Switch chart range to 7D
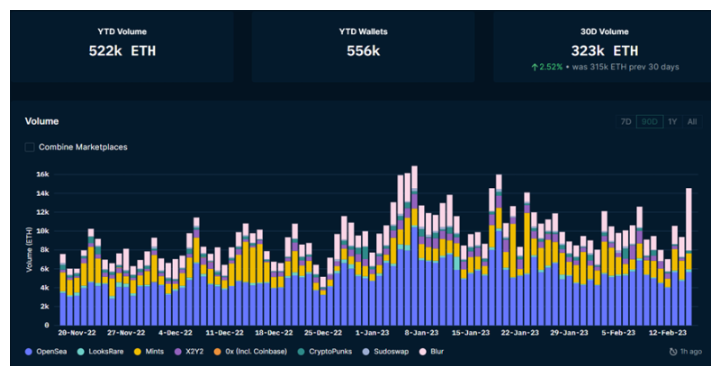This screenshot has height=372, width=720. click(626, 122)
